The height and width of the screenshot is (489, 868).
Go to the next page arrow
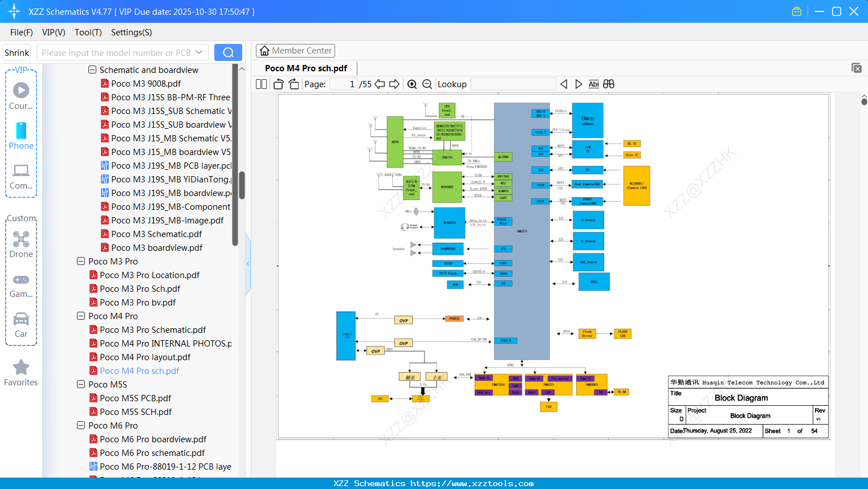(x=394, y=84)
